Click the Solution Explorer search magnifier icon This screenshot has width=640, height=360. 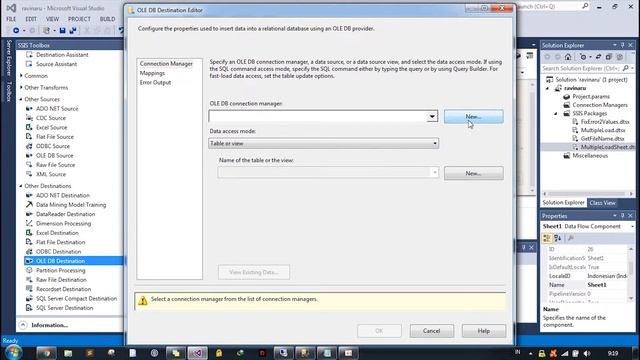(626, 68)
